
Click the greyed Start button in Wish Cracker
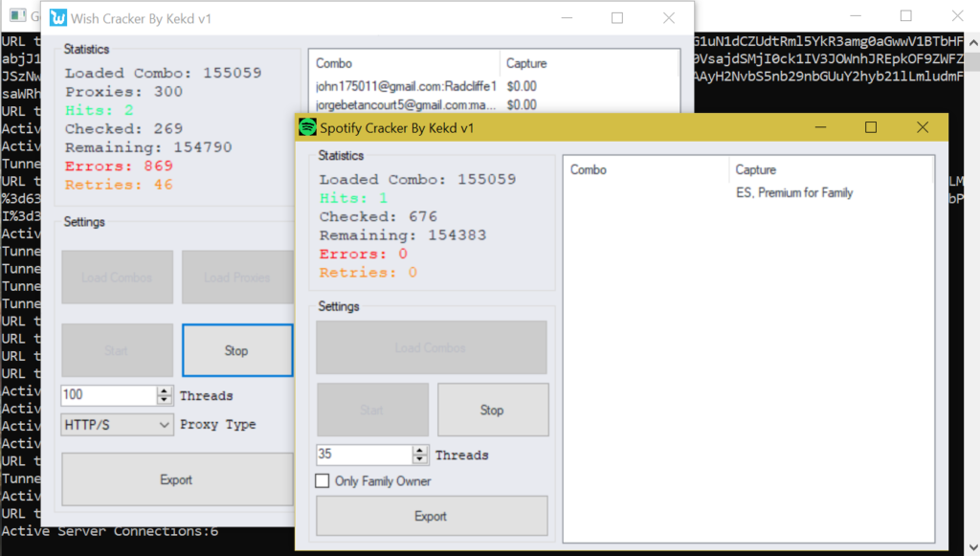pyautogui.click(x=117, y=350)
